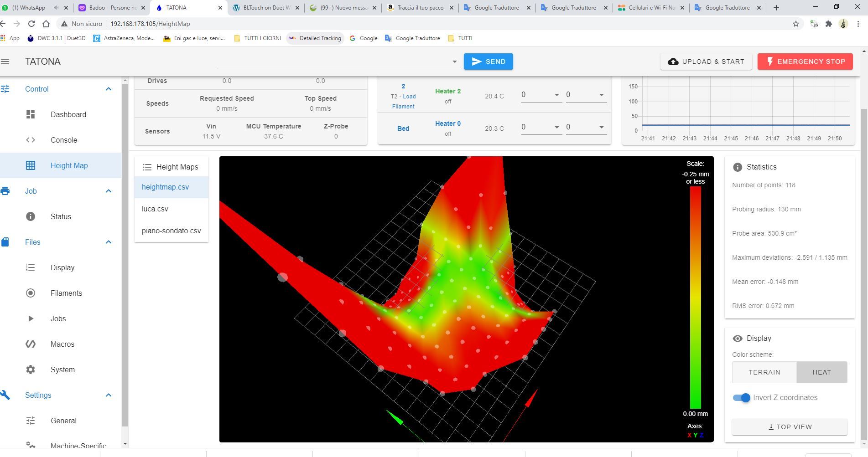
Task: Collapse the Settings section
Action: pyautogui.click(x=109, y=395)
